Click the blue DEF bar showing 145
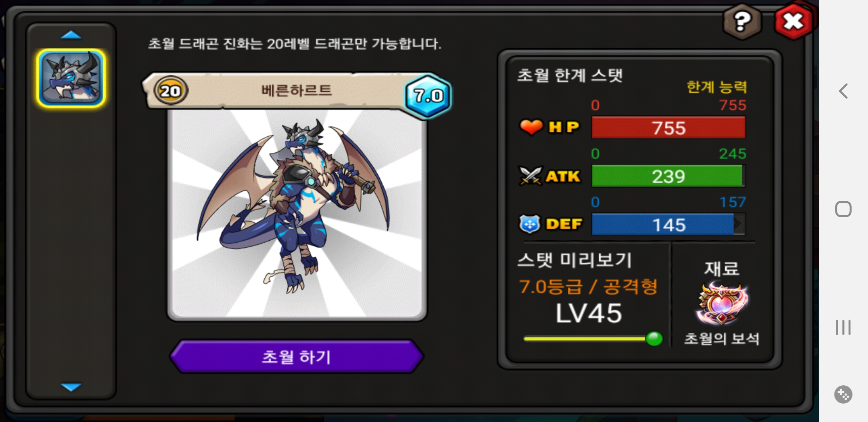 click(668, 224)
